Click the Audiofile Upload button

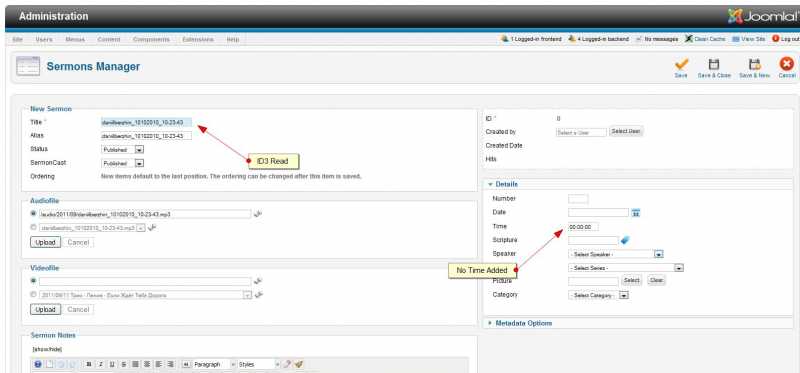coord(45,242)
